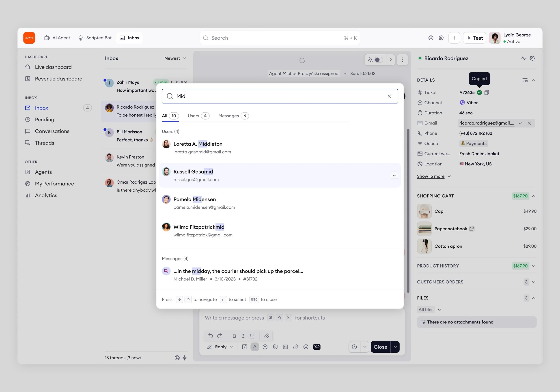Clear the search field with X
Screen dimensions: 560x392
389,96
